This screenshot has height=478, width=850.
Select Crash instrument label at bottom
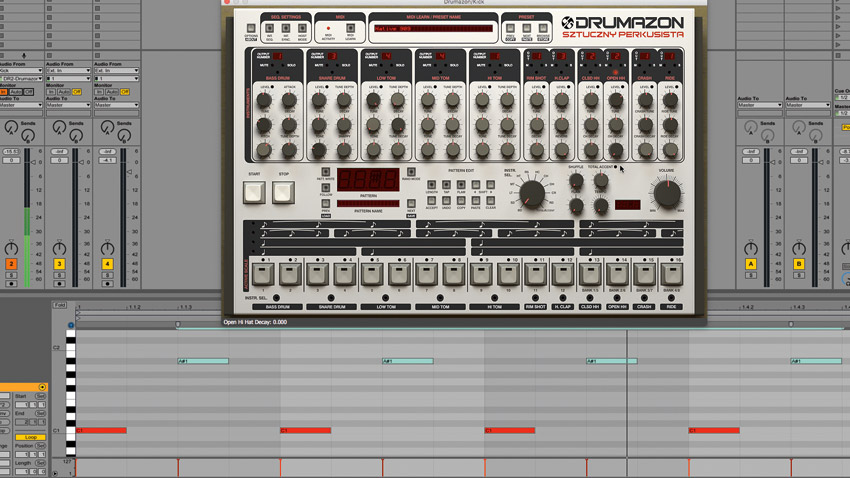click(644, 307)
